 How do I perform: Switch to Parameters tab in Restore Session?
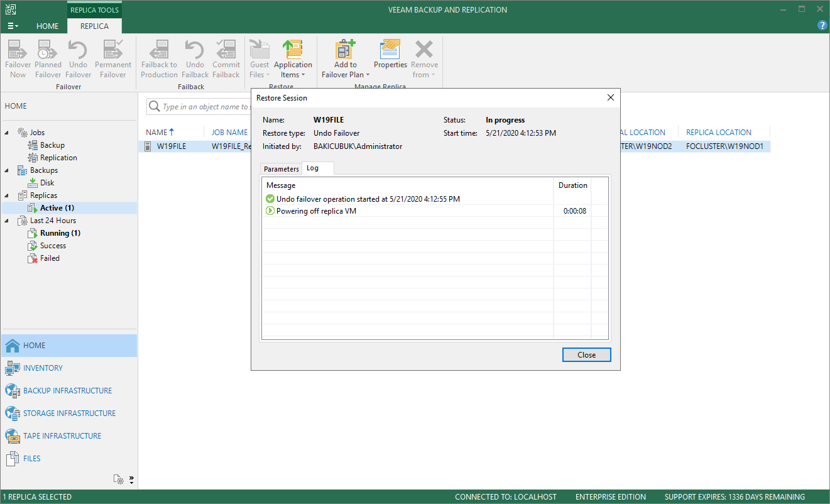coord(281,169)
